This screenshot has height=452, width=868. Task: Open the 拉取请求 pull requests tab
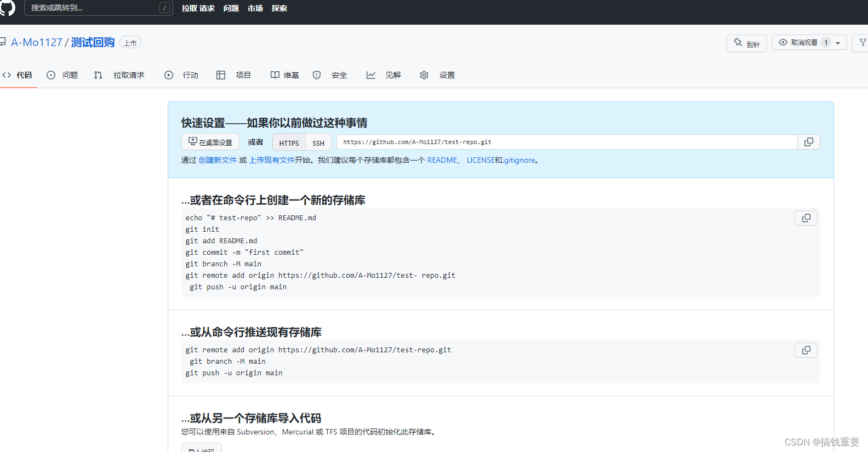pyautogui.click(x=119, y=75)
